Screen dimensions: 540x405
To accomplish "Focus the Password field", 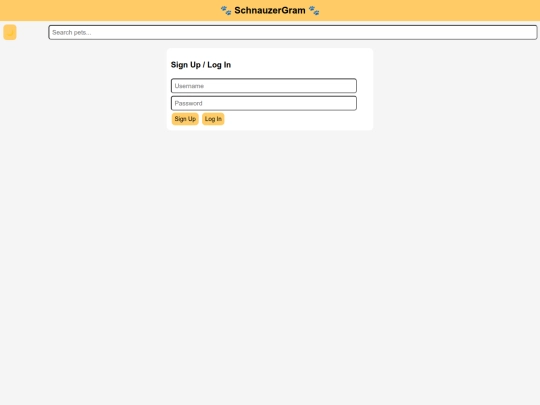I will 264,103.
